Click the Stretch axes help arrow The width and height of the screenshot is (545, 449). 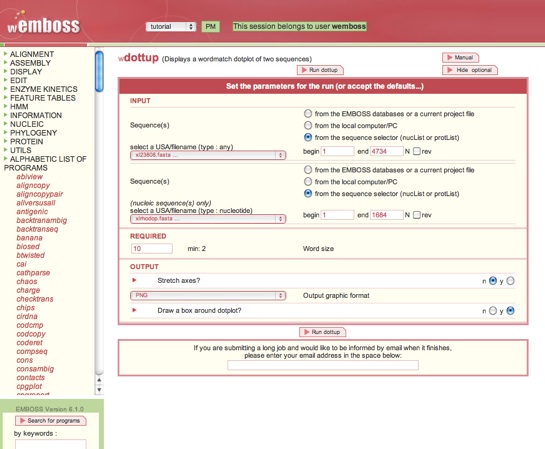coord(134,280)
